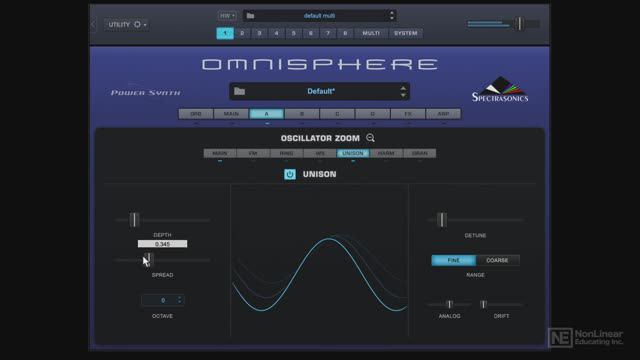
Task: Select the UNISON sub-tab
Action: pyautogui.click(x=353, y=153)
